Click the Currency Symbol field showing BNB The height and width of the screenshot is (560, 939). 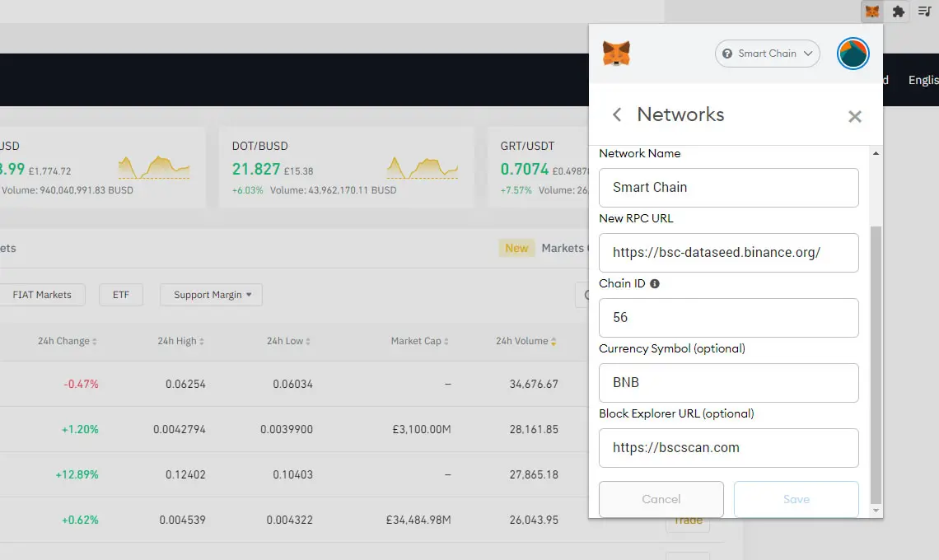[728, 383]
